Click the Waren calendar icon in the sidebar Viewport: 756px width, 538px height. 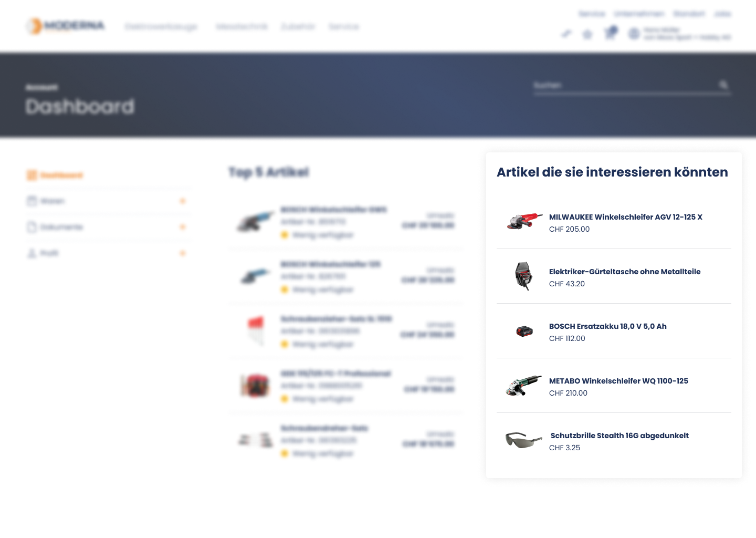(32, 201)
